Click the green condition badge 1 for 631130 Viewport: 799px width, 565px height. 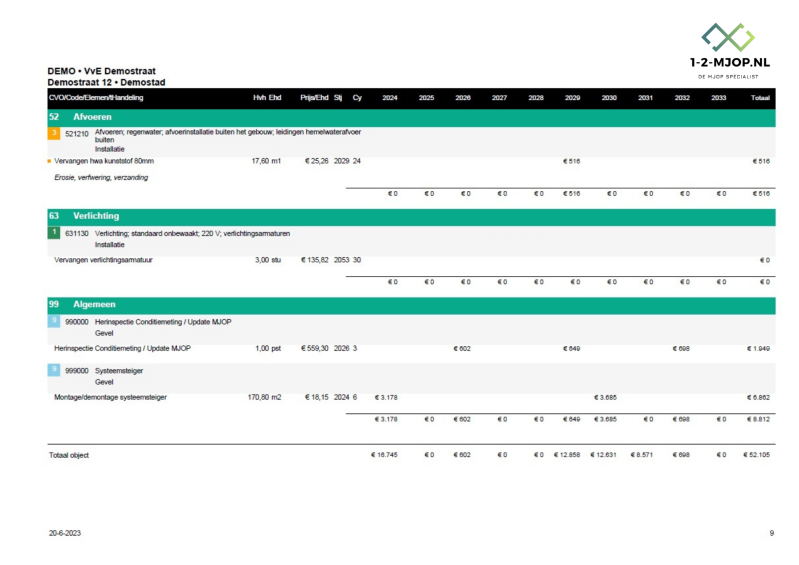54,232
